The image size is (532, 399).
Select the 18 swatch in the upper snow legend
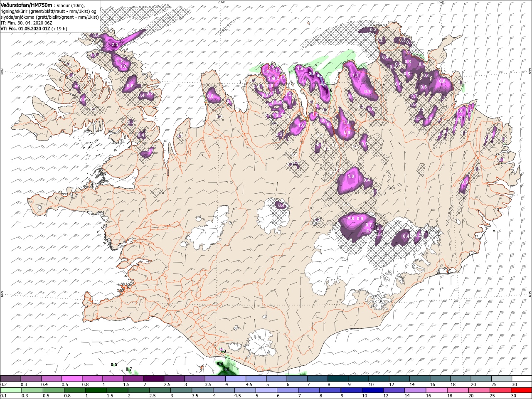click(460, 379)
